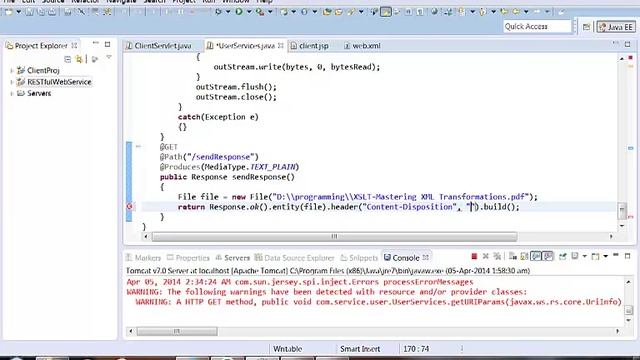Click the Debug bug icon in toolbar

point(218,12)
